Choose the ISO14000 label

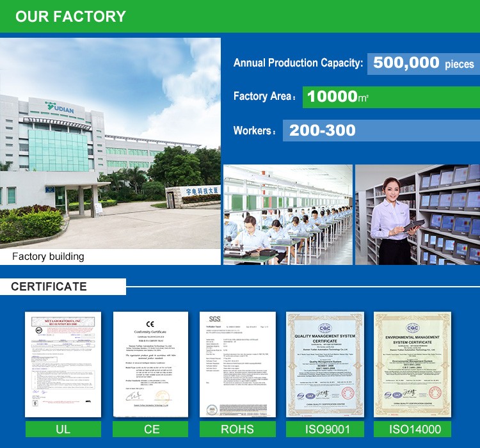(412, 429)
